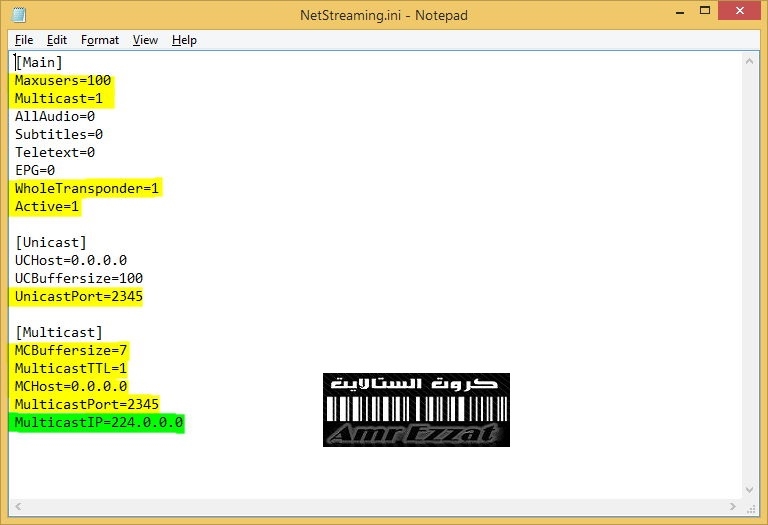Image resolution: width=768 pixels, height=525 pixels.
Task: Place cursor on green MulticastIP=224.0.0.0 line
Action: click(x=98, y=423)
